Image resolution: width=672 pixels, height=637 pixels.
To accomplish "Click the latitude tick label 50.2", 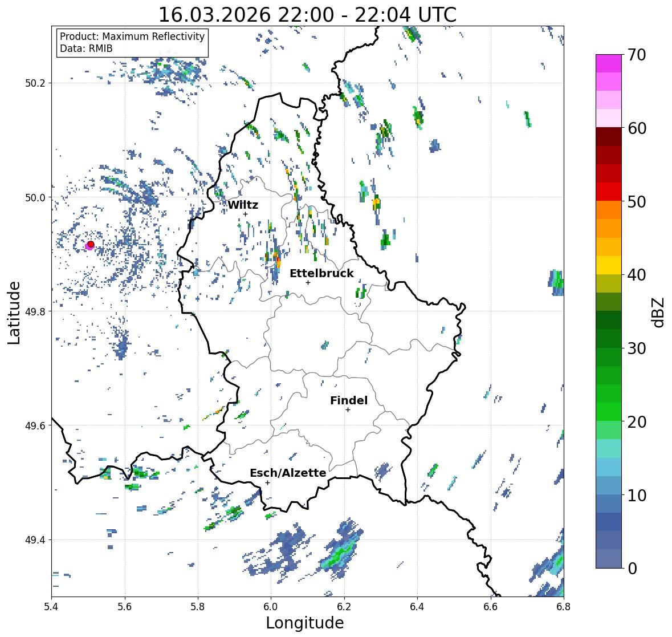I will (x=35, y=83).
